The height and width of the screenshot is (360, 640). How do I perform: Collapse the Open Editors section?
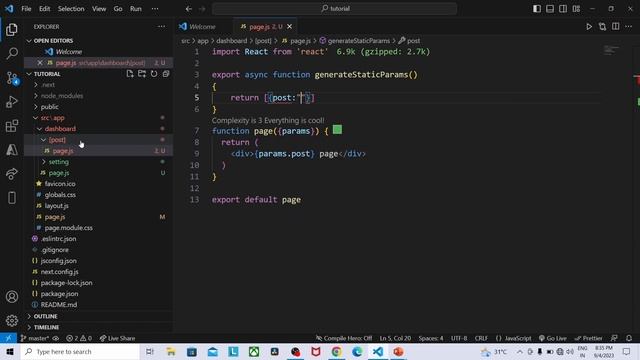(x=29, y=41)
